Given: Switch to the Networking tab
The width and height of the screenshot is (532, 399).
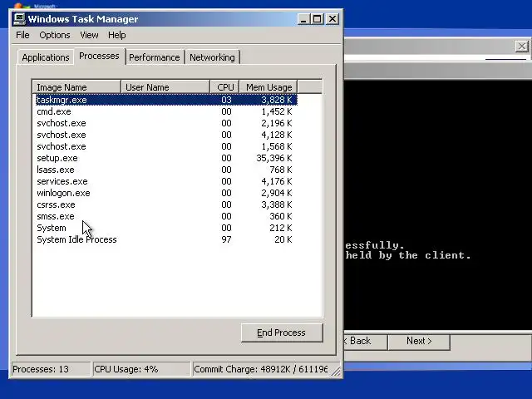Looking at the screenshot, I should [212, 57].
